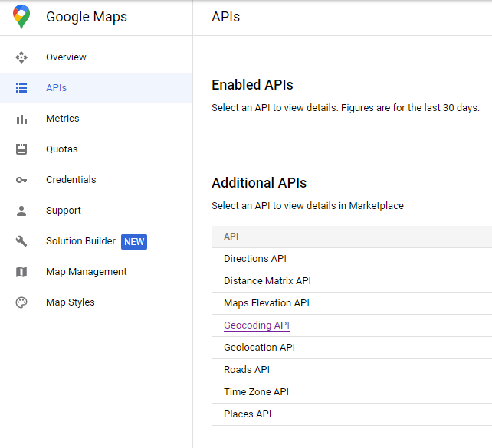Click the 'Figures are for the last 30 days' text
The image size is (492, 448).
point(410,108)
